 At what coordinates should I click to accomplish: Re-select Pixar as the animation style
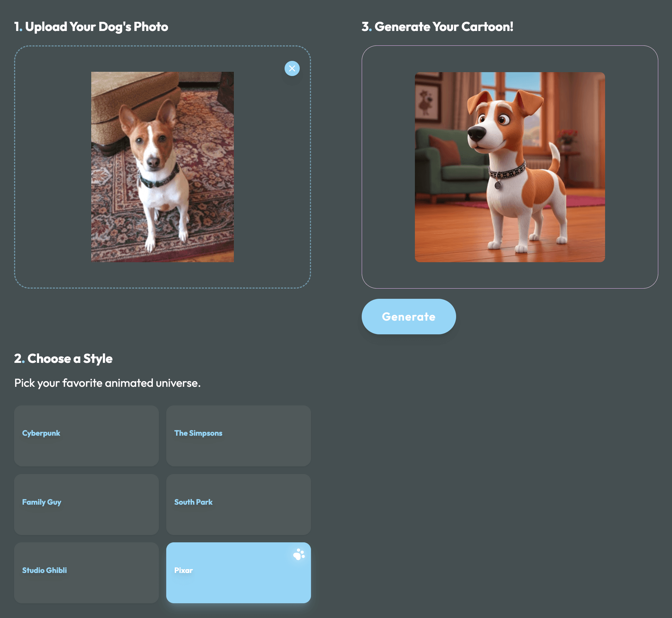pos(238,573)
